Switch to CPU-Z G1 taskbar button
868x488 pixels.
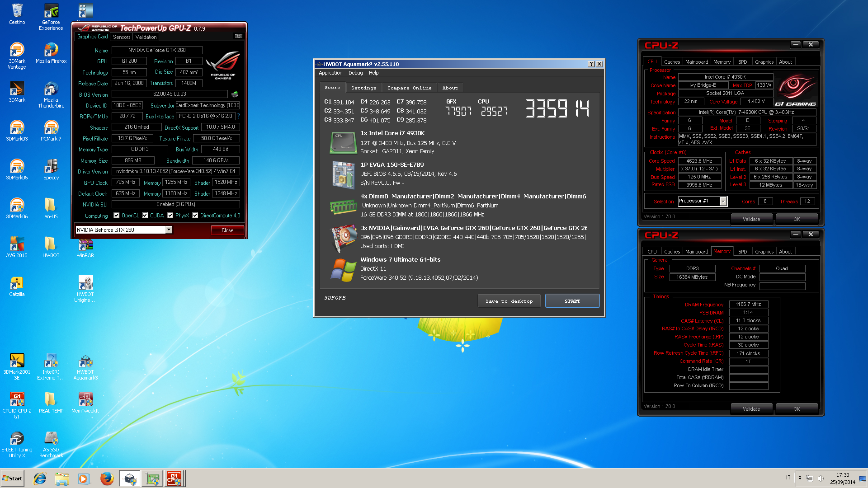pyautogui.click(x=174, y=479)
